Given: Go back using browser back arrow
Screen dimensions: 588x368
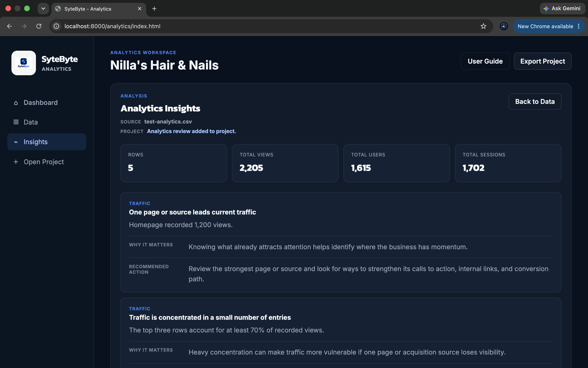Looking at the screenshot, I should tap(9, 26).
